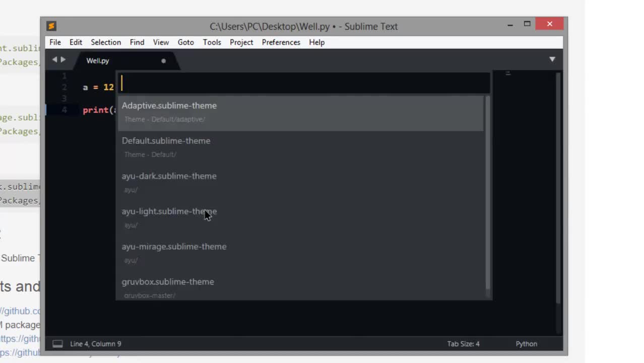Open the Selection menu
This screenshot has width=644, height=363.
106,42
